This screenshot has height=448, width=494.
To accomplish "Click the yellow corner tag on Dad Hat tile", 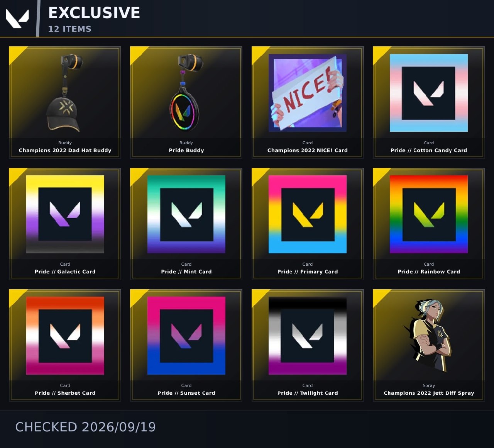I will (15, 53).
